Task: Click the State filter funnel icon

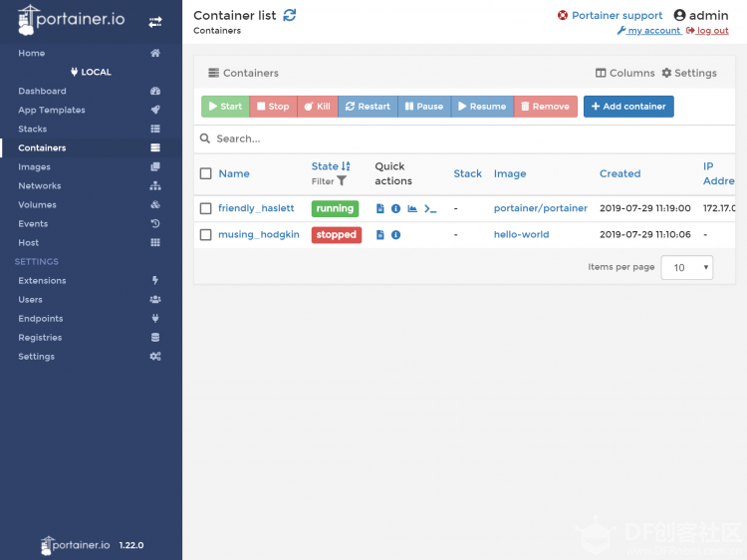Action: [342, 181]
